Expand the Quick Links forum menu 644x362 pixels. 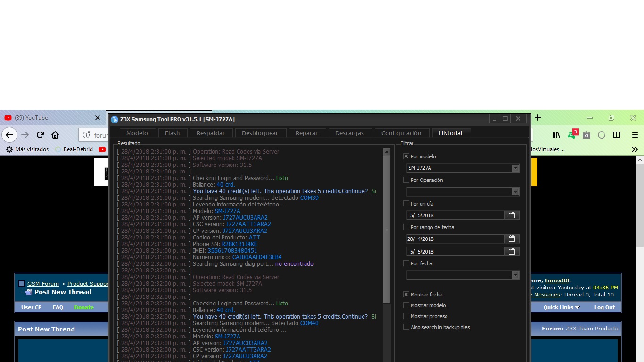(x=561, y=307)
